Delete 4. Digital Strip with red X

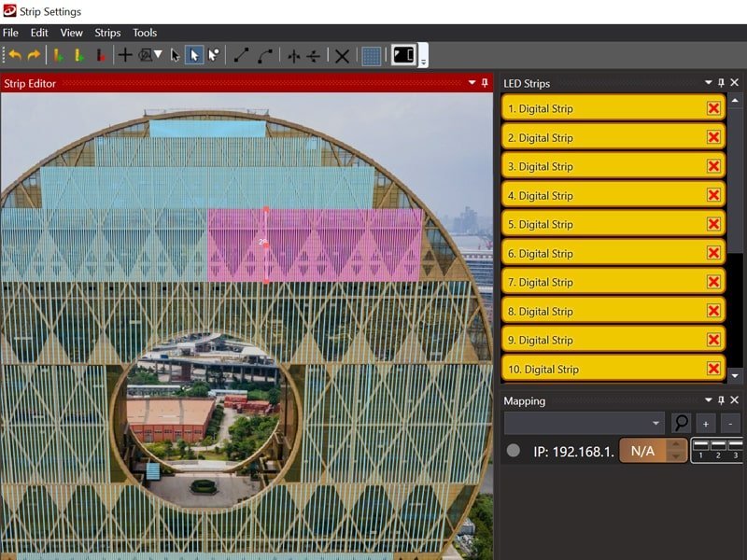coord(713,195)
